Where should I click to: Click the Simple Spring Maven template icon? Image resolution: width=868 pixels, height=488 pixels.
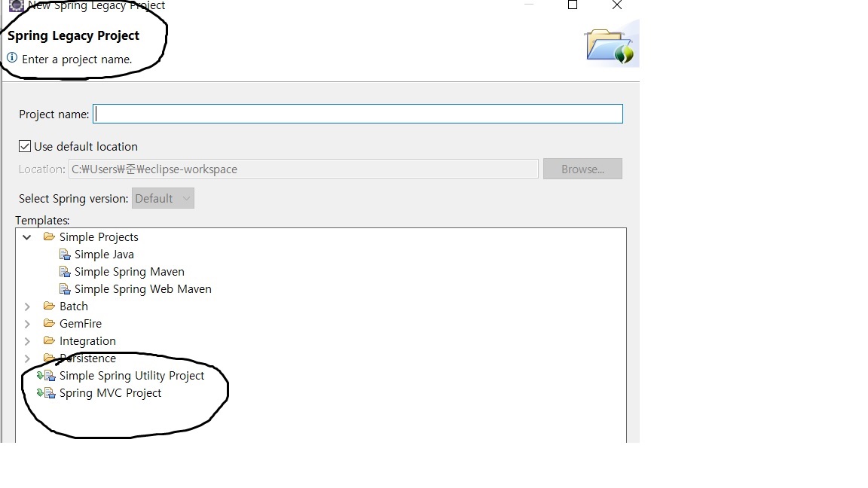65,272
